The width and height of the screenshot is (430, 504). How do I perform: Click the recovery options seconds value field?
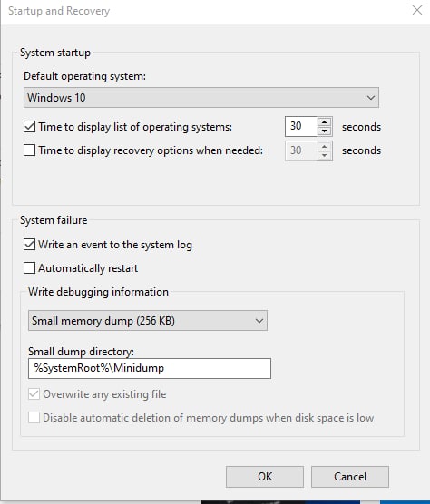coord(301,150)
